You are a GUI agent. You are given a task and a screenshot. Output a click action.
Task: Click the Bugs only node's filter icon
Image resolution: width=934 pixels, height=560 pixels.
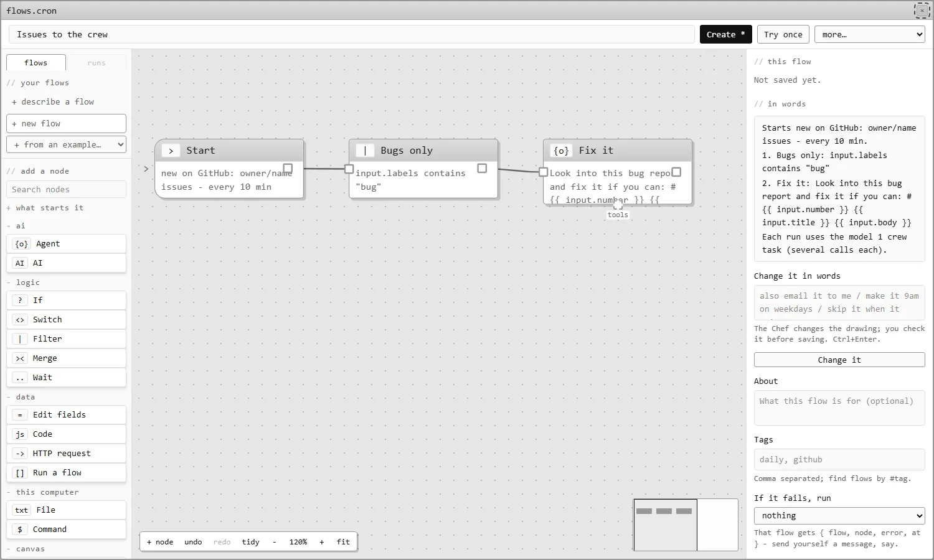click(365, 151)
